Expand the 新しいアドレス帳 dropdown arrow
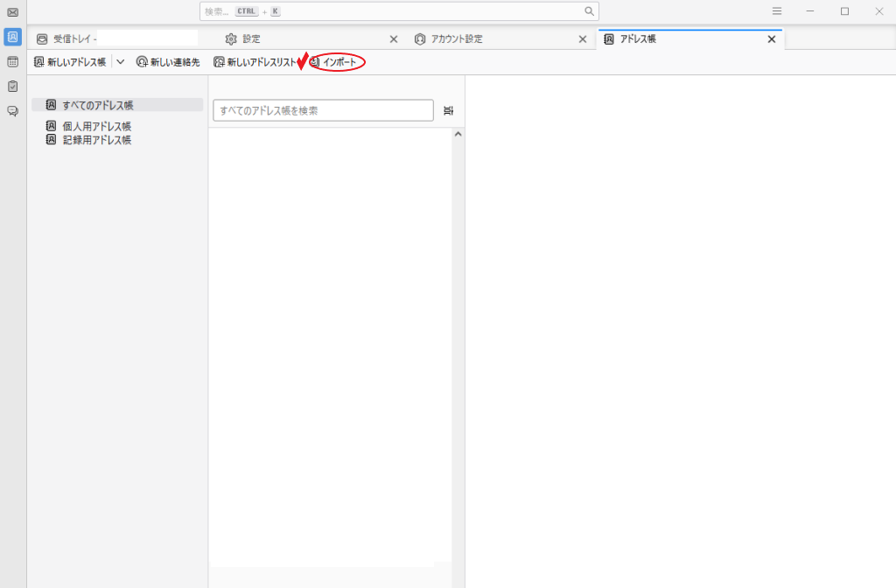 coord(121,62)
